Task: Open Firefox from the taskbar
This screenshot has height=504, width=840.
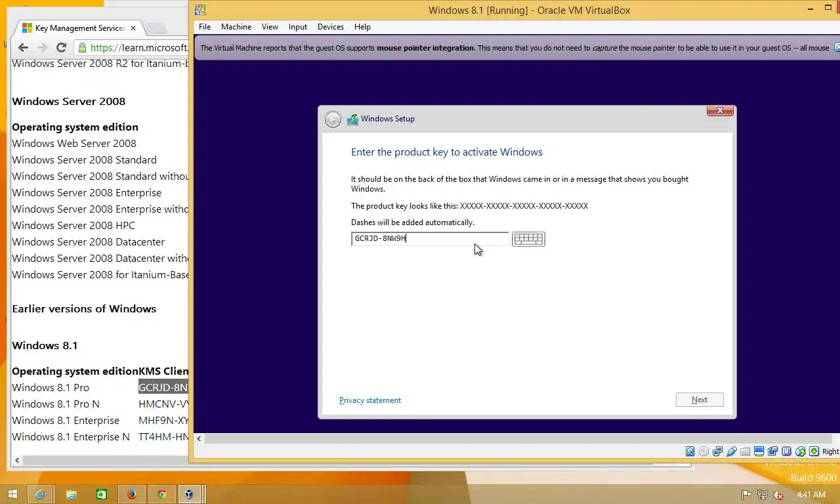Action: [131, 494]
